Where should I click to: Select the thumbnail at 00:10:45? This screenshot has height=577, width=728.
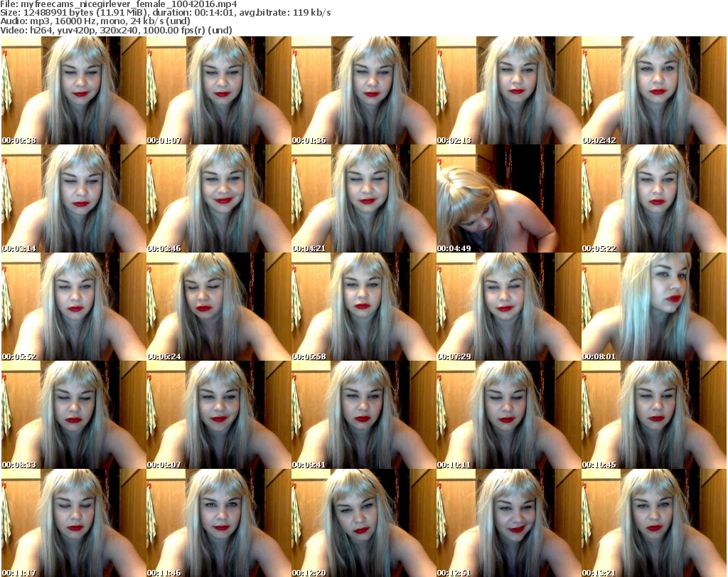(x=654, y=415)
